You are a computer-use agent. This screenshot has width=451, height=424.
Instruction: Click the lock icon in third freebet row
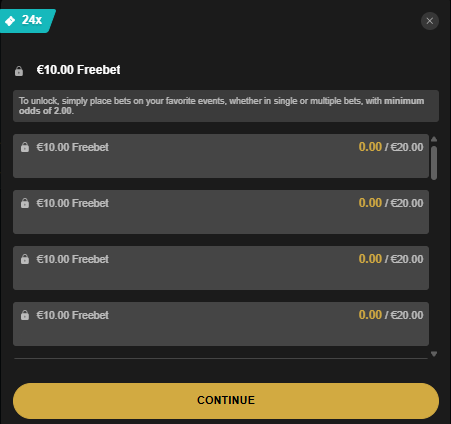[x=25, y=259]
